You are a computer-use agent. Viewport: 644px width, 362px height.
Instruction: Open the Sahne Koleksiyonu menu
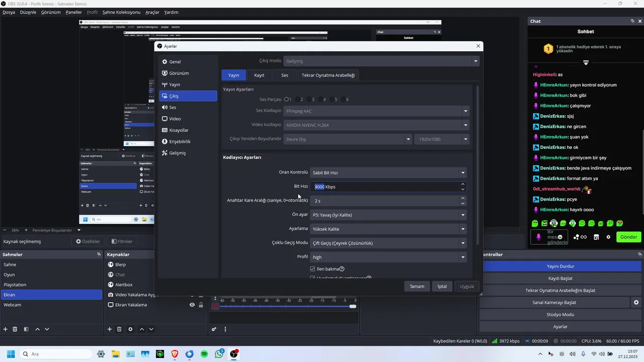coord(121,12)
